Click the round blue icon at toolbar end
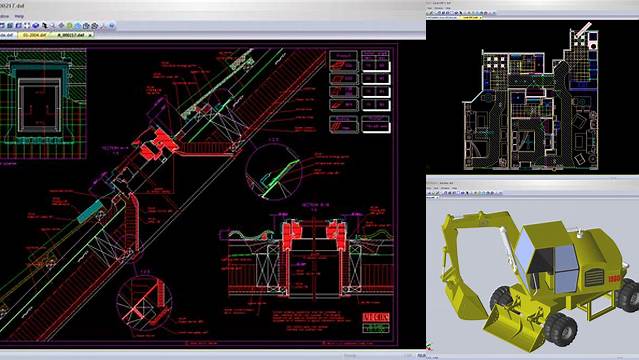The image size is (639, 360). 112,25
